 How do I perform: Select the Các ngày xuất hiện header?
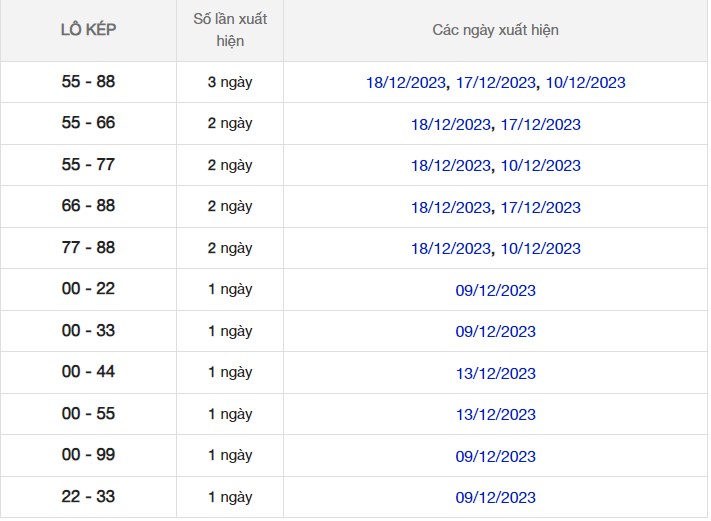pos(495,30)
